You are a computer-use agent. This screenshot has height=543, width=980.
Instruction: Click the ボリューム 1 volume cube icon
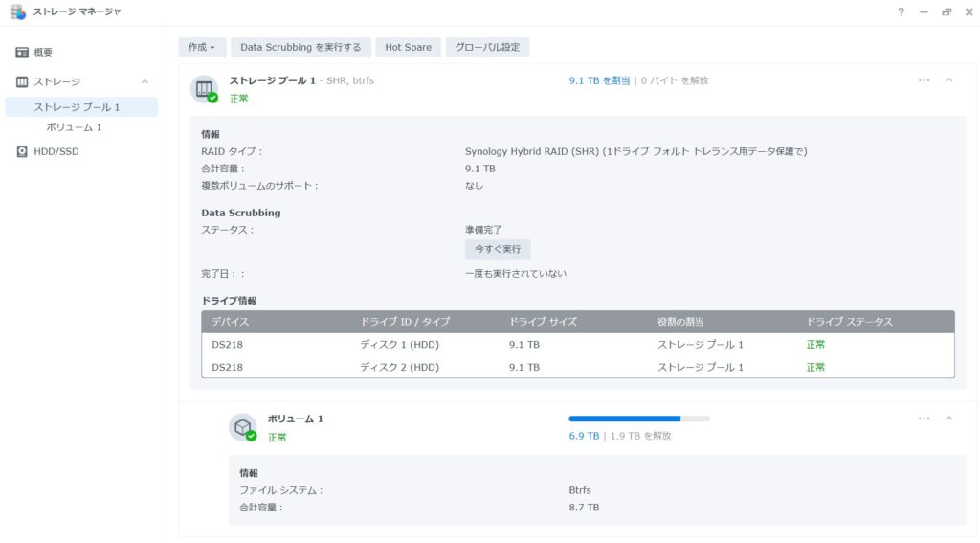coord(242,427)
